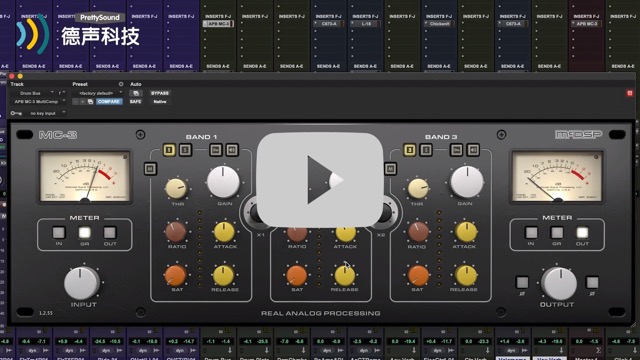The width and height of the screenshot is (640, 360).
Task: Play the video with the center play button
Action: point(320,180)
